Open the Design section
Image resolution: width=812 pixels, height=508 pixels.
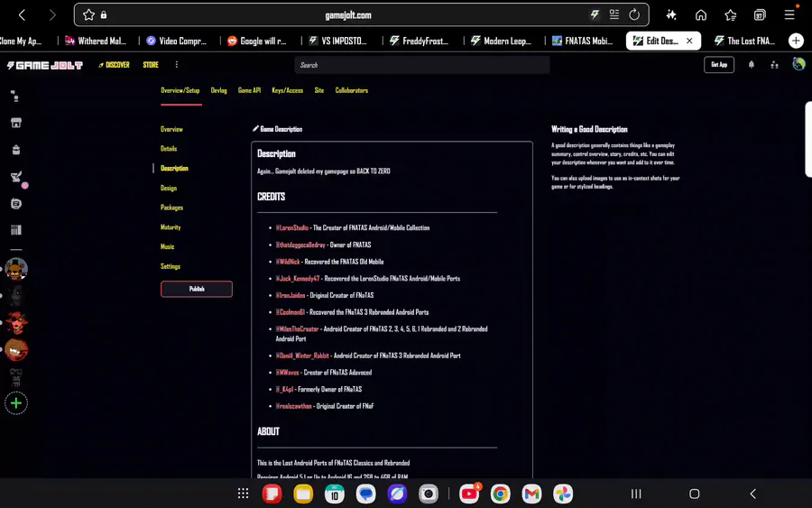click(169, 188)
